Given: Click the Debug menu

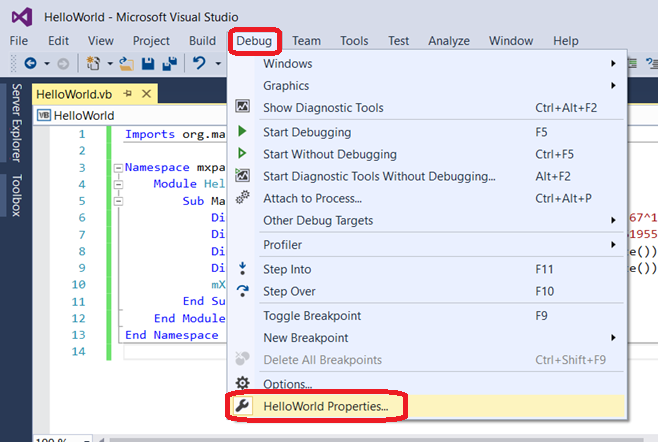Looking at the screenshot, I should (254, 41).
